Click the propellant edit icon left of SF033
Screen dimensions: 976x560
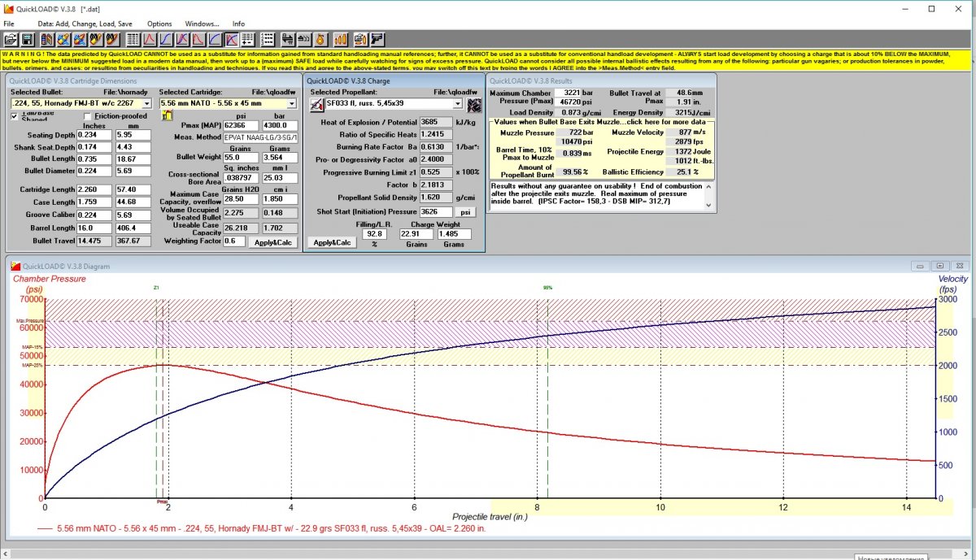[317, 105]
